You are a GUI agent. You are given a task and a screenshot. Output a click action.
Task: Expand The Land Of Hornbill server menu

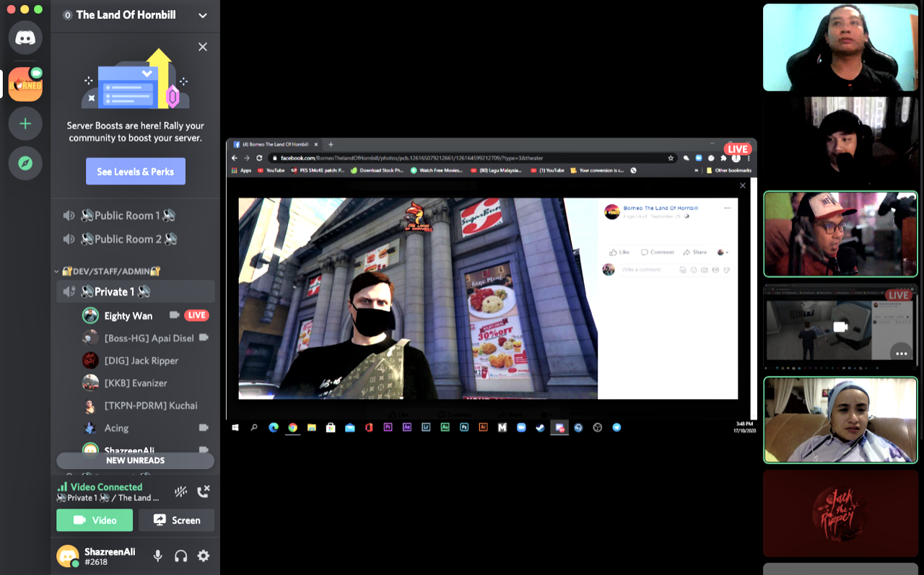click(203, 15)
